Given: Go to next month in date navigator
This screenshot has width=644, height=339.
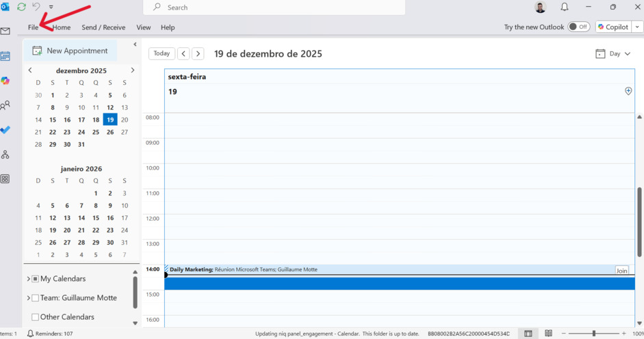Looking at the screenshot, I should (133, 70).
